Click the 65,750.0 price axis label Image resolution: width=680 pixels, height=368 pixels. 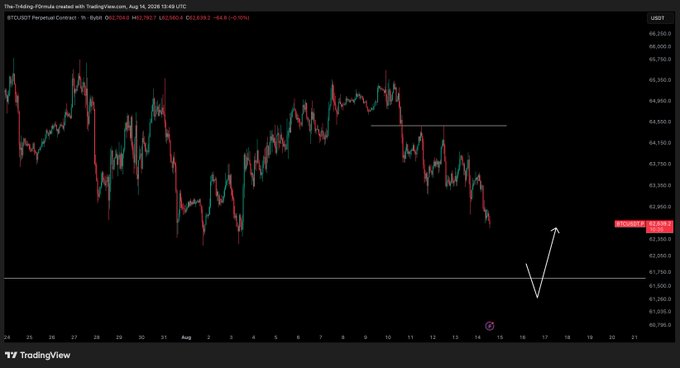pyautogui.click(x=660, y=59)
